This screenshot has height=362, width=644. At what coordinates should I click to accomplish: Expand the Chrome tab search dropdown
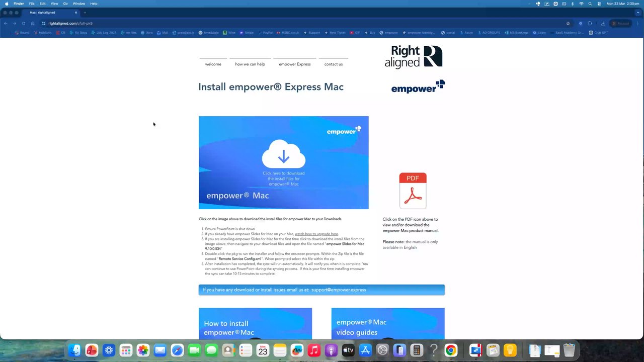[x=638, y=13]
